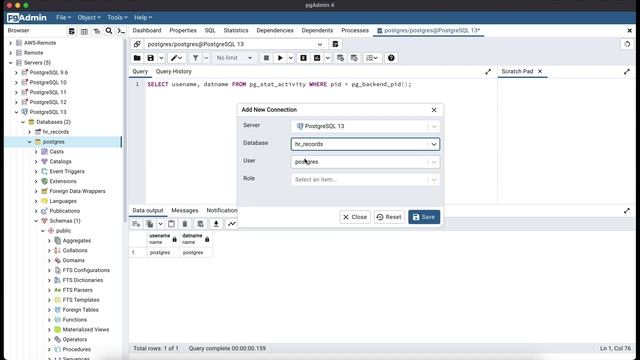Click the Explain Analyze icon

pos(317,58)
